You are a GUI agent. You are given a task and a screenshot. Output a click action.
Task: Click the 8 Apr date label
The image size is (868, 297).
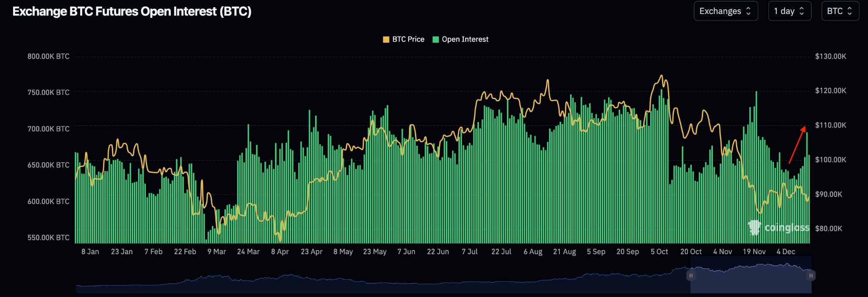click(280, 252)
